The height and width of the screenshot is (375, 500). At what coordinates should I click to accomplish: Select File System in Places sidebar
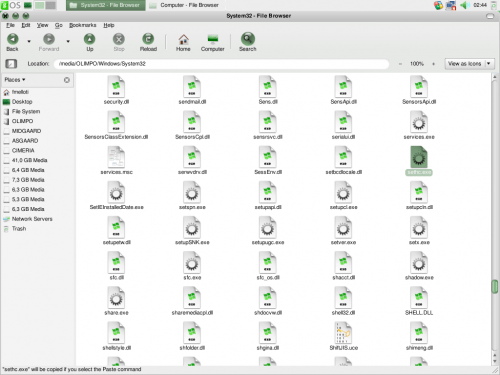click(x=22, y=111)
